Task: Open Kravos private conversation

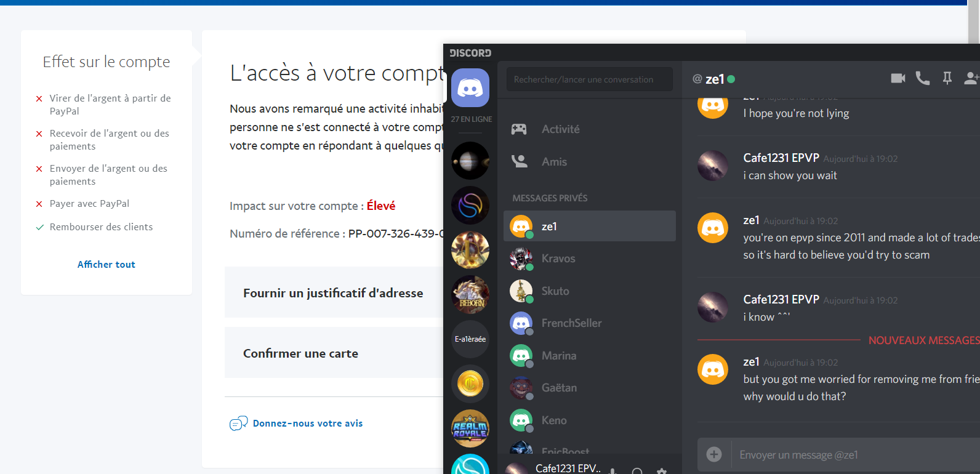Action: tap(590, 259)
